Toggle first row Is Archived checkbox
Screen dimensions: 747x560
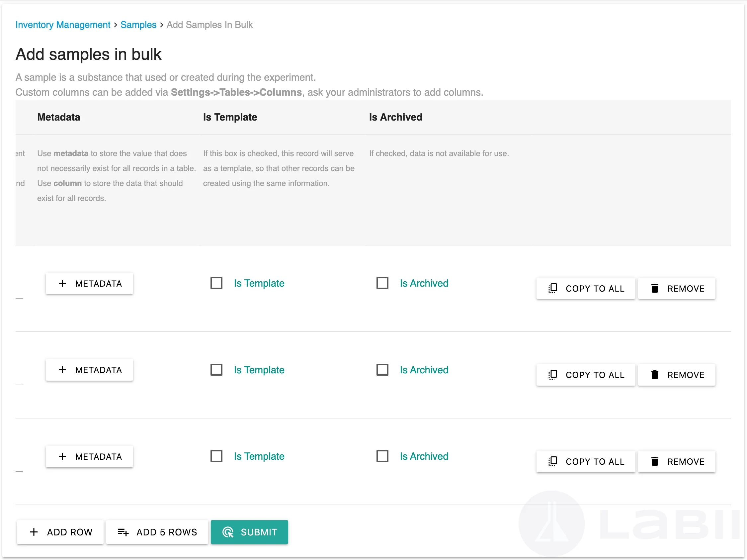coord(382,283)
